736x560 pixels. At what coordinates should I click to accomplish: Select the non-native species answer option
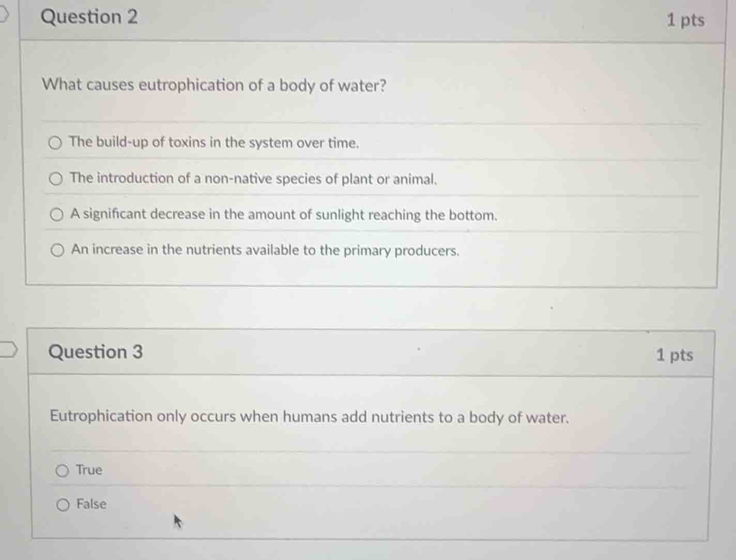[56, 178]
